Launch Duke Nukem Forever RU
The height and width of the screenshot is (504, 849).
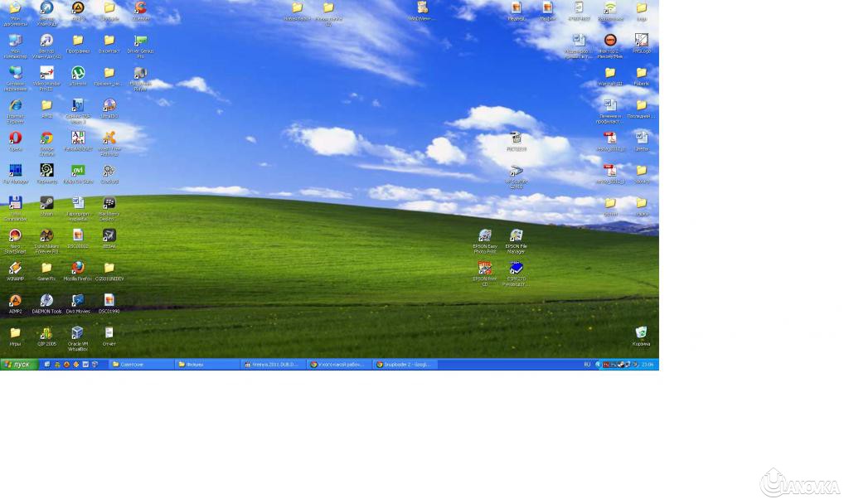point(46,241)
